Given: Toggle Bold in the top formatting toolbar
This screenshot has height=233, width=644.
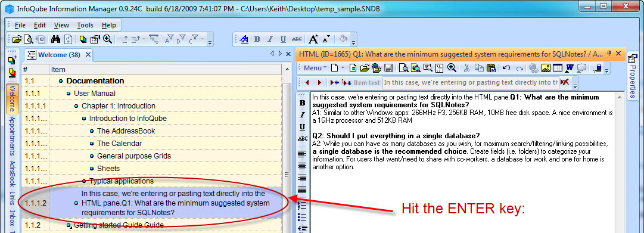Looking at the screenshot, I should click(257, 39).
